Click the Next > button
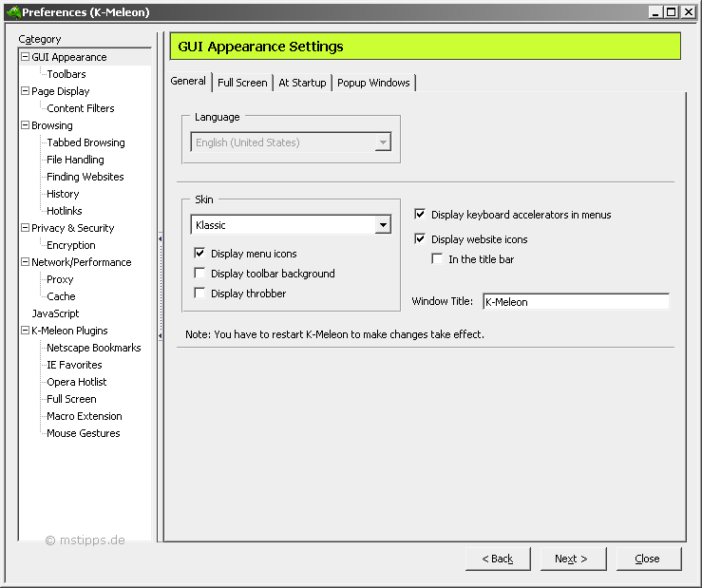This screenshot has width=702, height=588. tap(573, 559)
